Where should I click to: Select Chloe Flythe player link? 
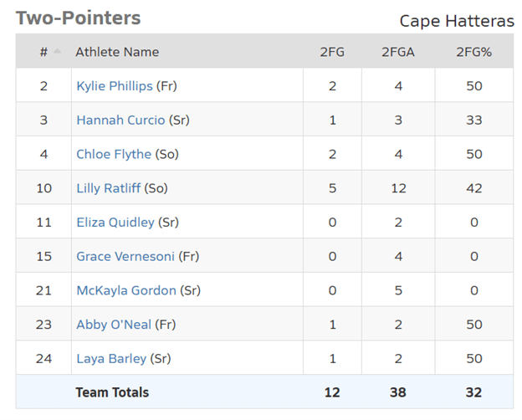point(114,154)
